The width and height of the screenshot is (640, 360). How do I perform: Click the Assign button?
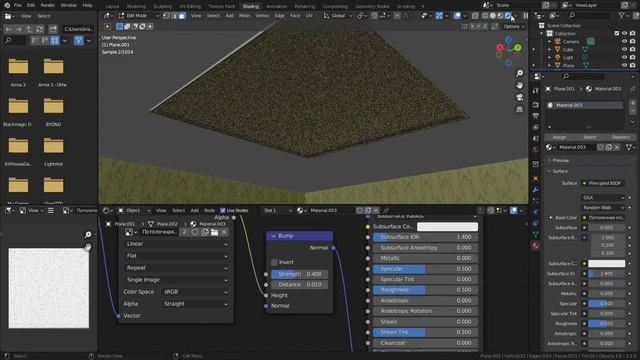click(559, 137)
